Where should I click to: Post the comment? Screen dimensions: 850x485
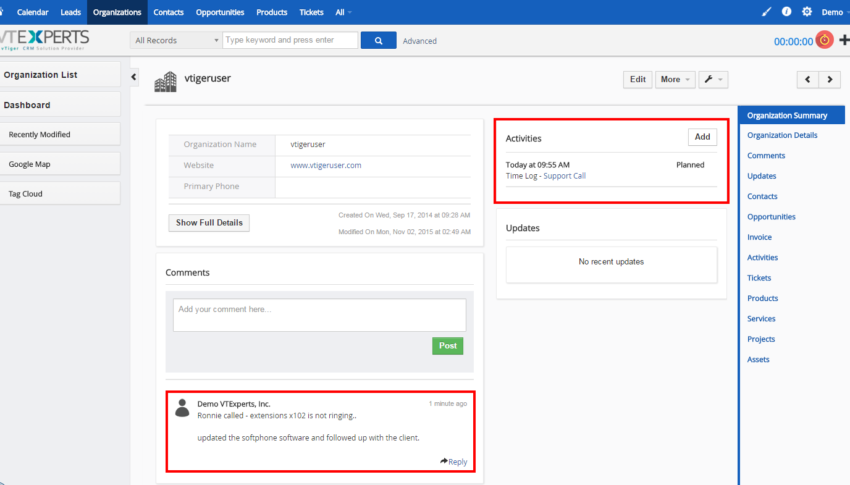(448, 346)
